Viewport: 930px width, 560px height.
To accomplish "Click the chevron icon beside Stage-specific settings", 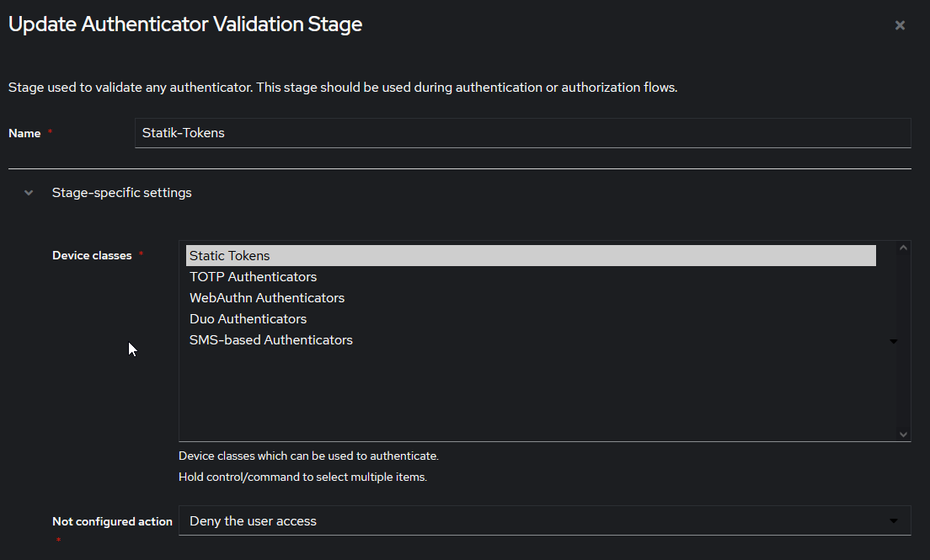I will [28, 192].
